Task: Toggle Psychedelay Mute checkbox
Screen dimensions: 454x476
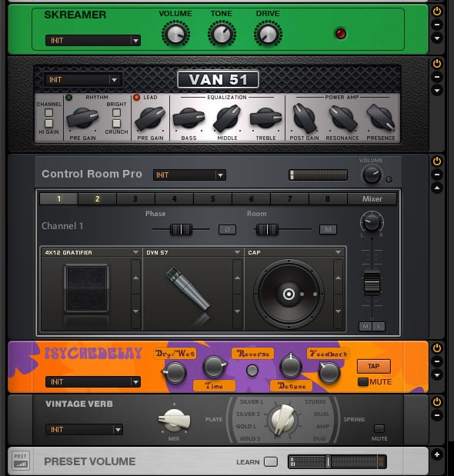Action: [362, 381]
